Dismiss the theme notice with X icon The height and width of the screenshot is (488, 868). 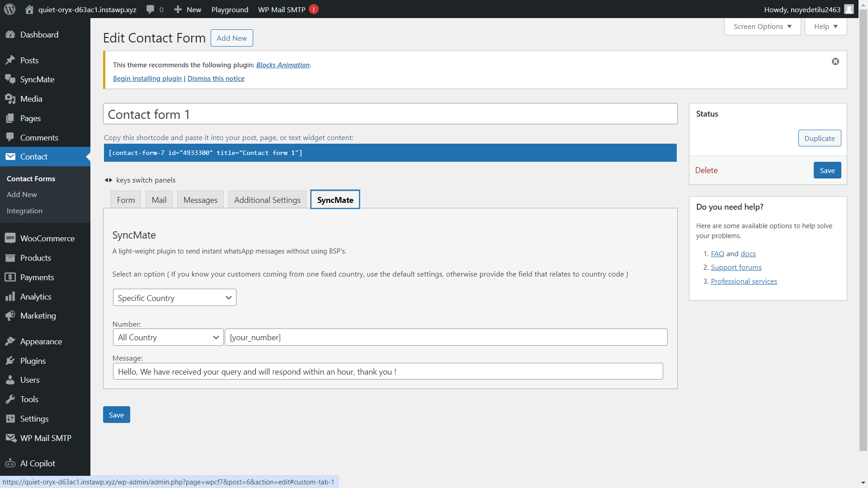click(x=835, y=61)
